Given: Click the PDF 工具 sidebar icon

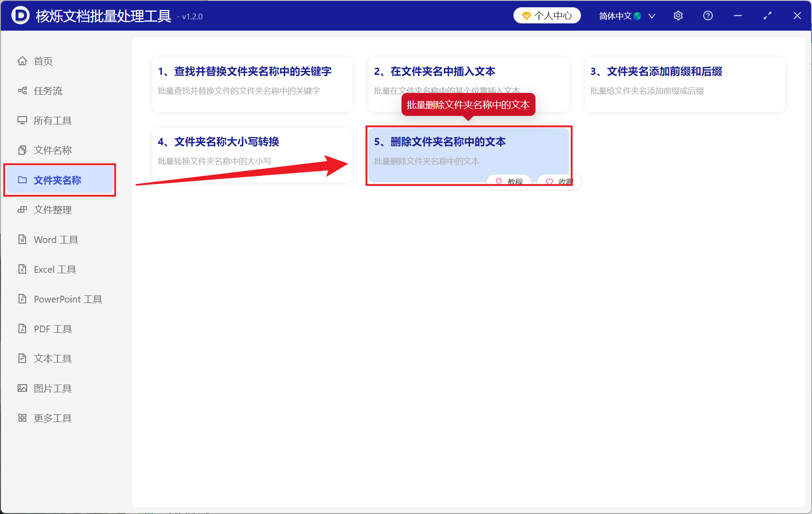Looking at the screenshot, I should coord(23,328).
